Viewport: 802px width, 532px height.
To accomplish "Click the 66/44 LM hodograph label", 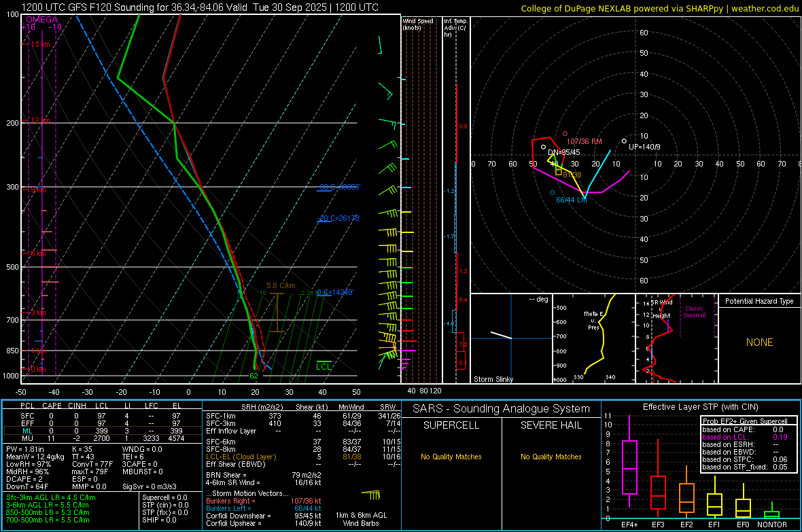I will (572, 200).
